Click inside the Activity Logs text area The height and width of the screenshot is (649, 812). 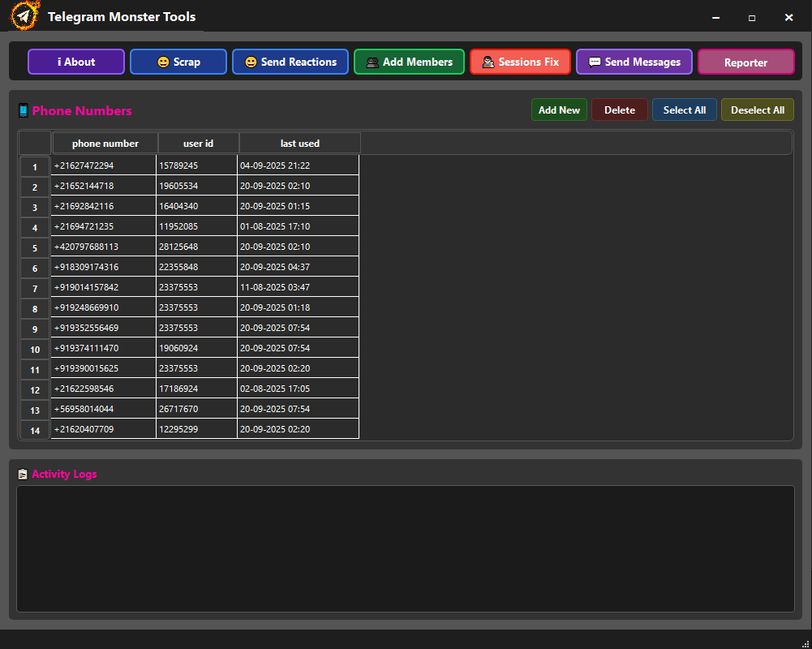(x=406, y=548)
